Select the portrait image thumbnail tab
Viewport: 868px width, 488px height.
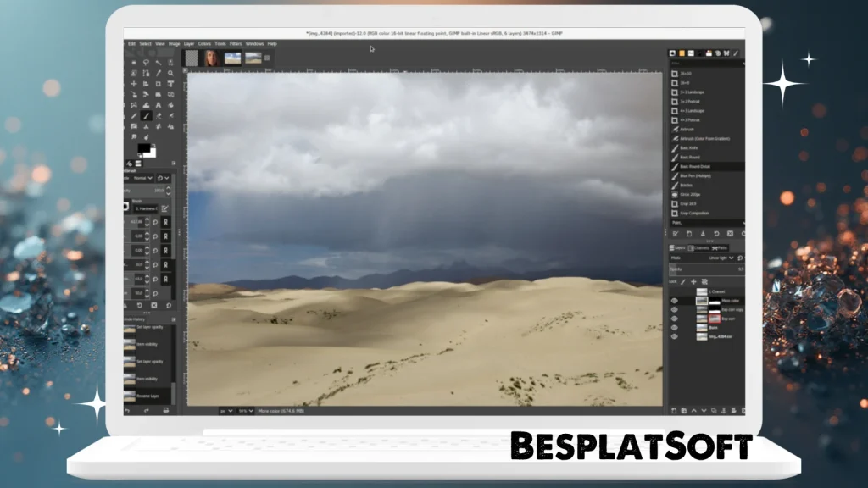tap(210, 58)
